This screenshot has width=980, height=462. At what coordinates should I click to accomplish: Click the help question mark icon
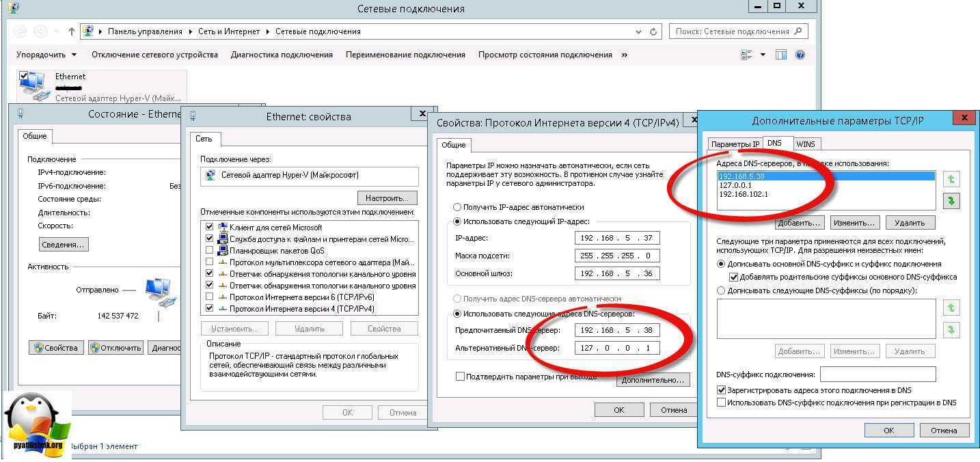point(800,55)
